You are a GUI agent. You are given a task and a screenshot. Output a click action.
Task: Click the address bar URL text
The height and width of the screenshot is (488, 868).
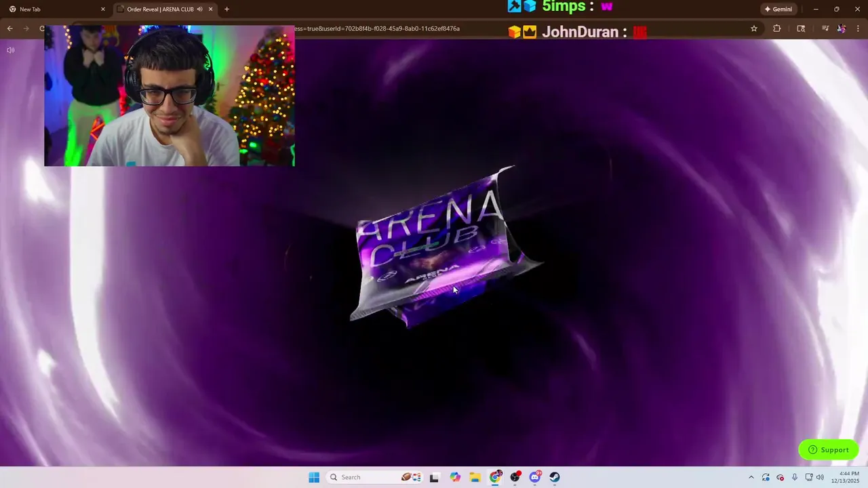click(377, 28)
